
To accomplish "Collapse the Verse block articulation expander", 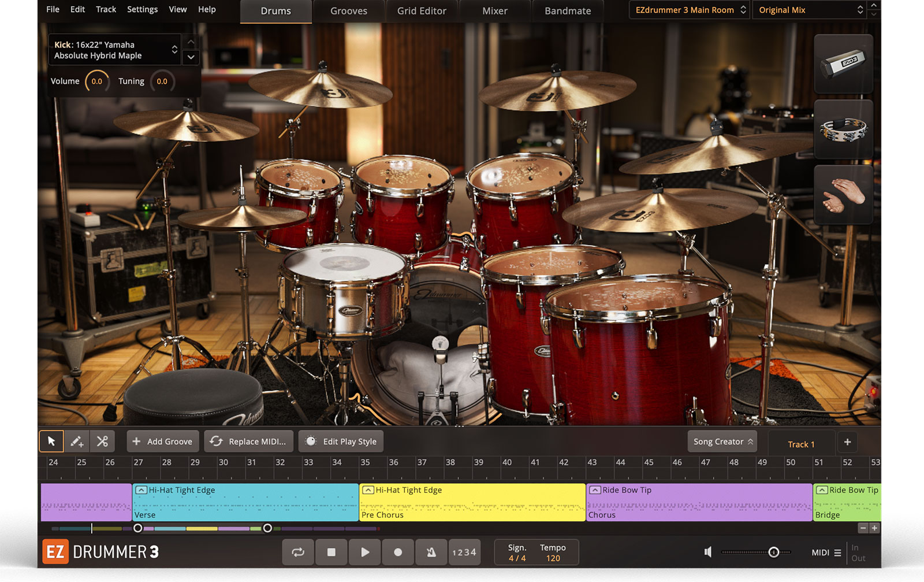I will click(x=141, y=490).
